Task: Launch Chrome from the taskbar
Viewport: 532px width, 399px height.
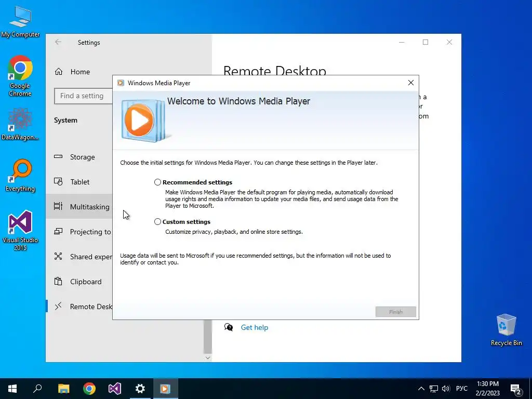Action: pos(89,389)
